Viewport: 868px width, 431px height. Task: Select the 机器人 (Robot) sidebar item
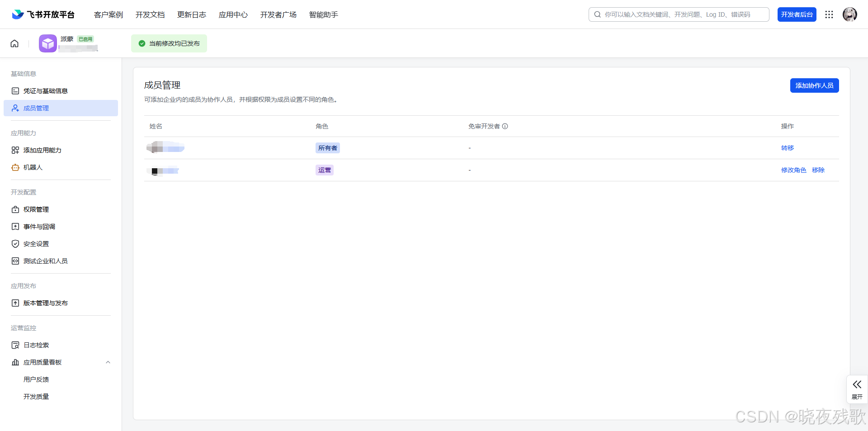pos(32,167)
